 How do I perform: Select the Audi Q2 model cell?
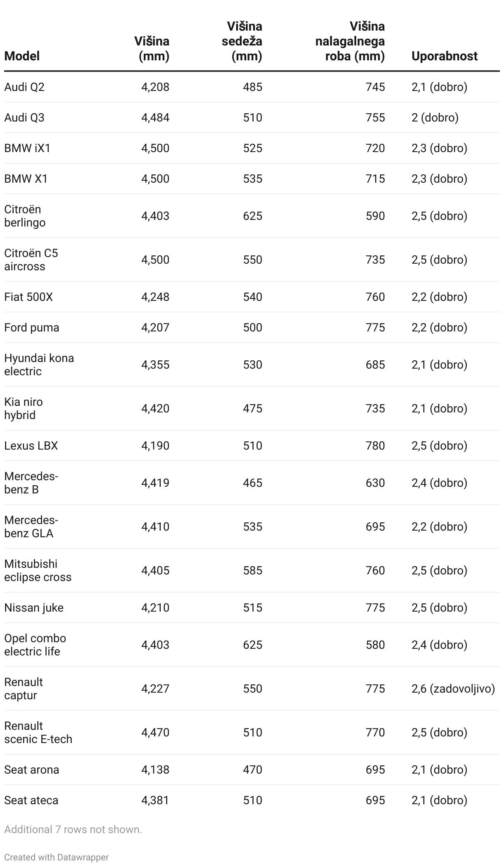tap(24, 87)
